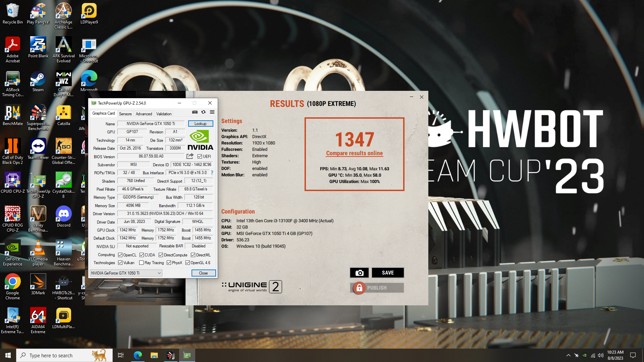Image resolution: width=644 pixels, height=362 pixels.
Task: Click the GPU-Z refresh icon
Action: coord(203,112)
